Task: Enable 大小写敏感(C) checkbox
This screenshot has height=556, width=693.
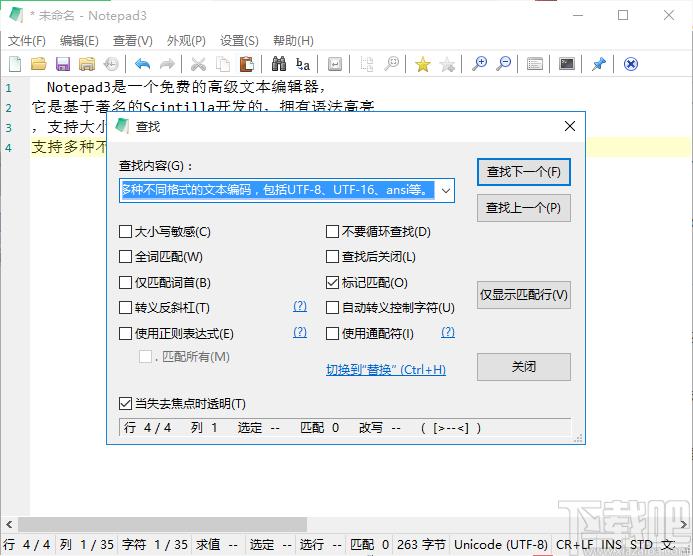Action: point(126,232)
